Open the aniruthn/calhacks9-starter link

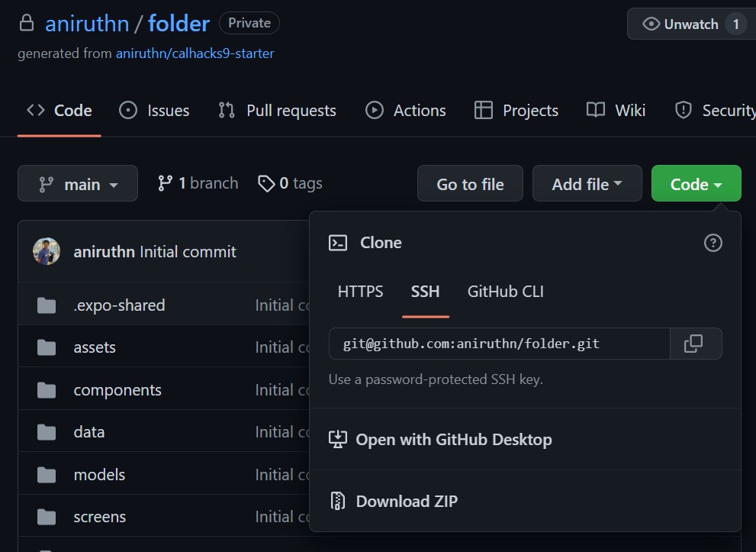click(x=195, y=53)
